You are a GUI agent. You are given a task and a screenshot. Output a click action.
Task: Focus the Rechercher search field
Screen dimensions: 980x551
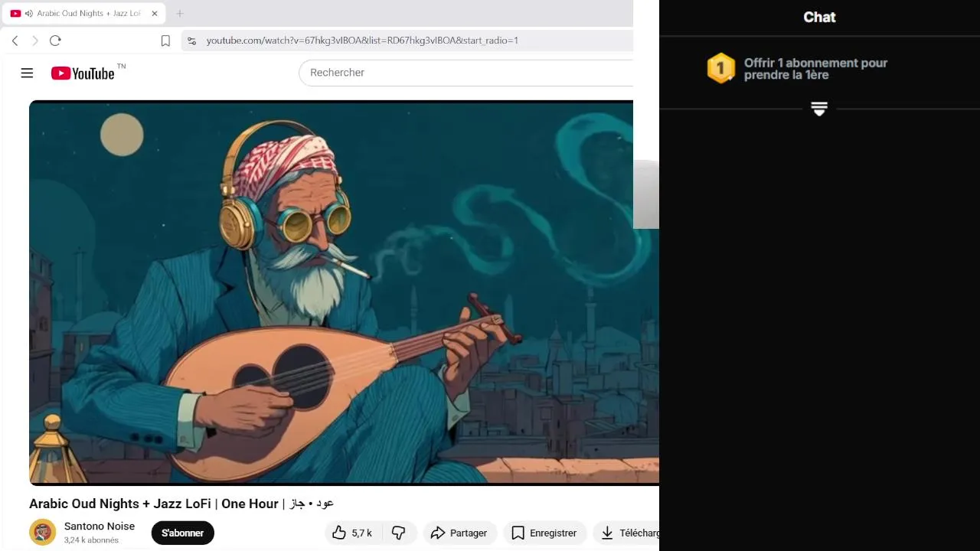tap(467, 73)
